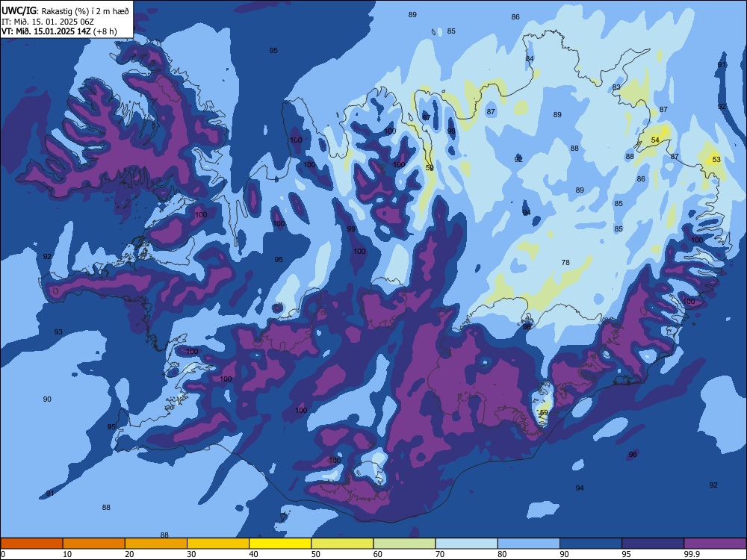Click the 30–40 amber legend swatch
The width and height of the screenshot is (747, 560).
coord(218,544)
